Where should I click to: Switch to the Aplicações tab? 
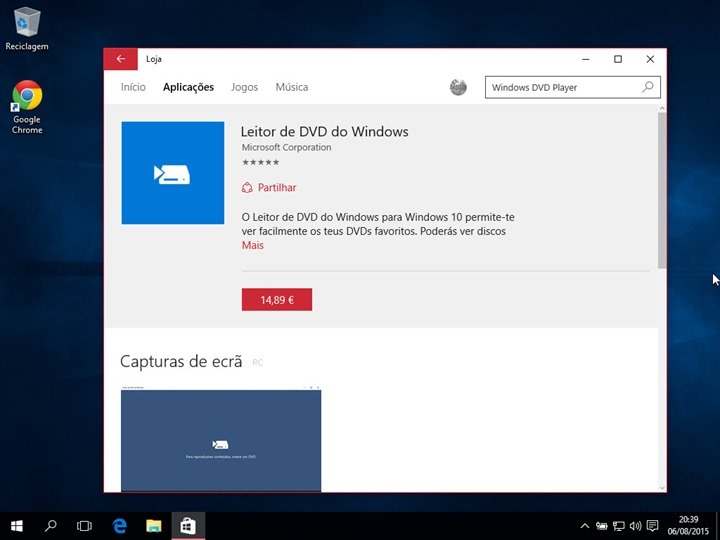188,87
